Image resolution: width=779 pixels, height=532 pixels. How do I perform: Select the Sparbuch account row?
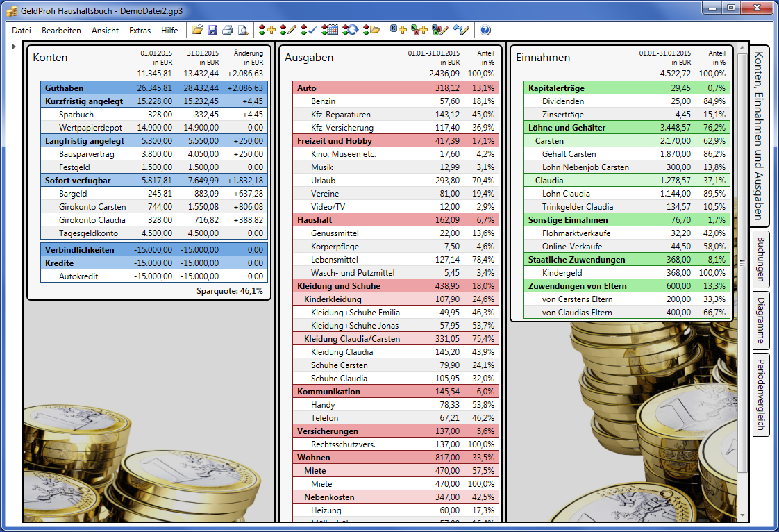pyautogui.click(x=154, y=115)
